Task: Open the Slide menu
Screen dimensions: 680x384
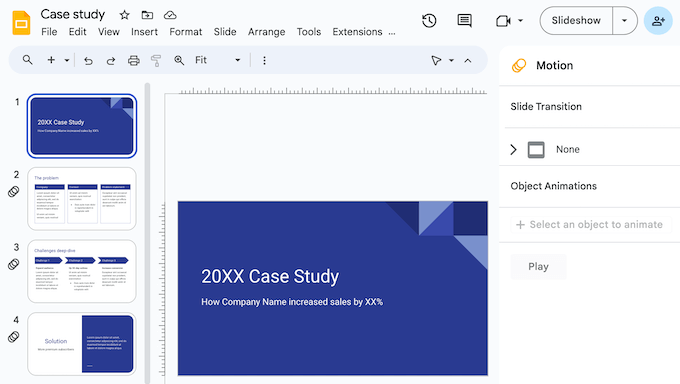Action: [x=225, y=32]
